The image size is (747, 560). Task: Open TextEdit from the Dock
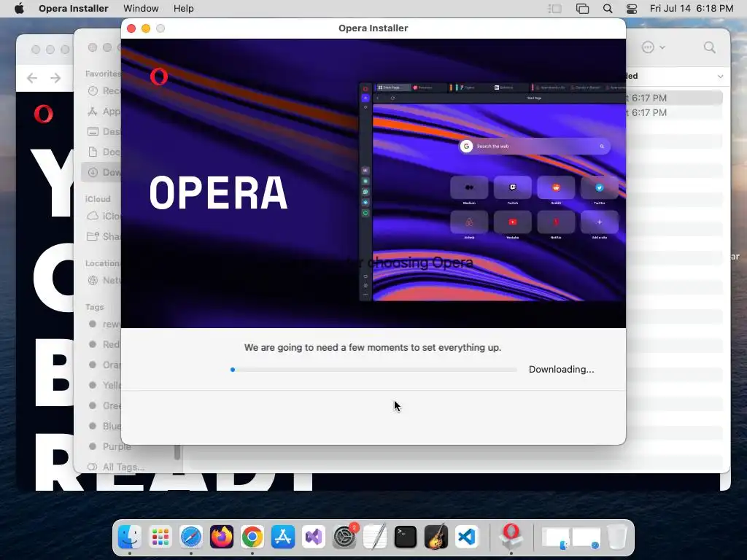[x=375, y=537]
